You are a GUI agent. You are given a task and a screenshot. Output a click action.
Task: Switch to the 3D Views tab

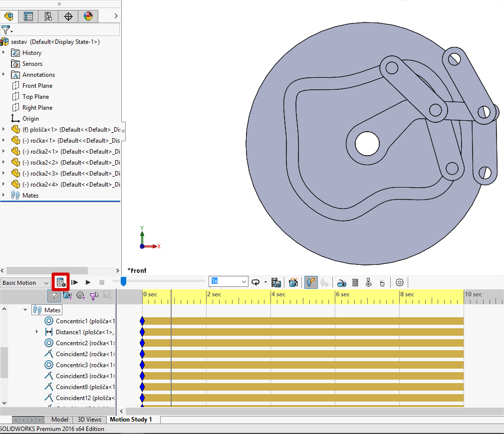pos(89,420)
